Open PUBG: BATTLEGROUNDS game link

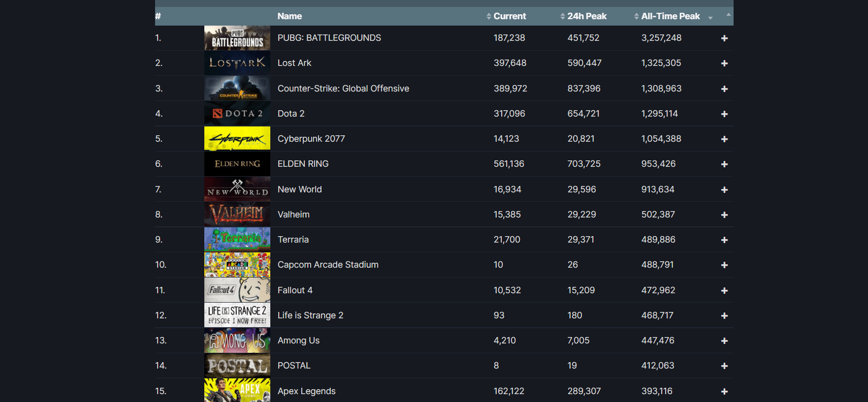329,38
